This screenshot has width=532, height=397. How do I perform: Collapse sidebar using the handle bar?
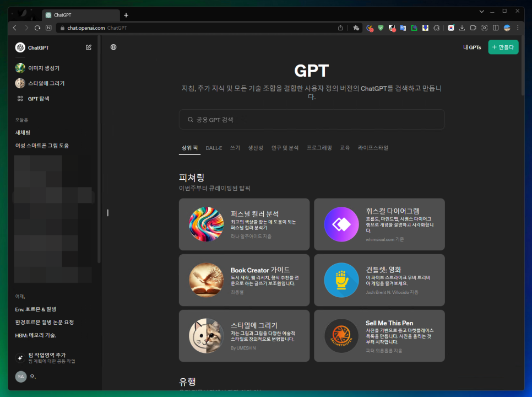tap(107, 213)
